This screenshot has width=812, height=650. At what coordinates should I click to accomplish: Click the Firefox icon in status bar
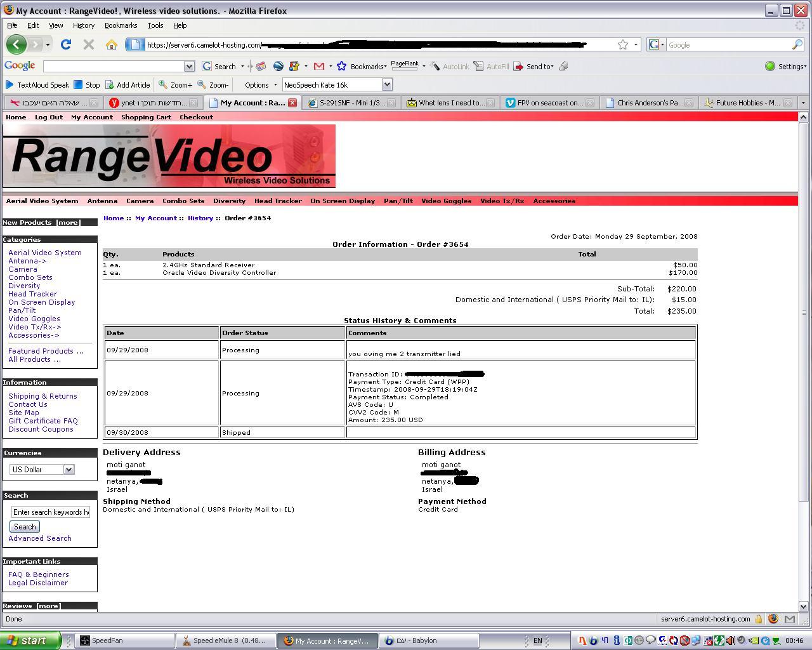(773, 619)
